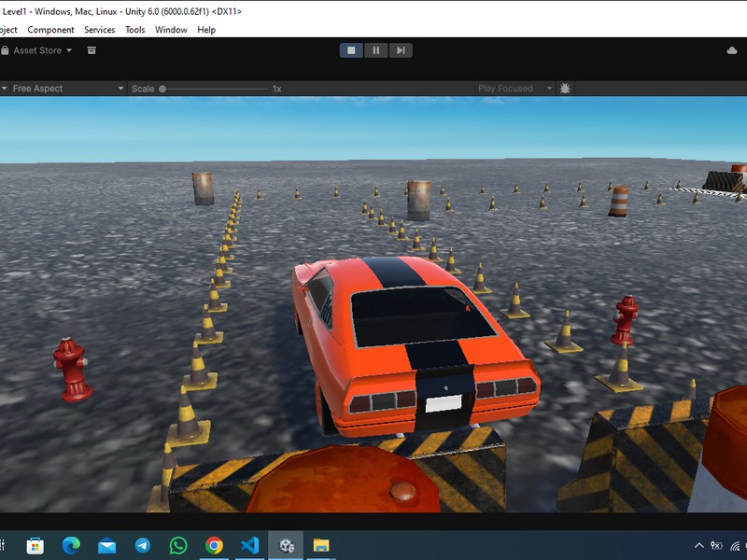This screenshot has width=747, height=560.
Task: Collapse the Game view options via the left triangle
Action: click(4, 88)
